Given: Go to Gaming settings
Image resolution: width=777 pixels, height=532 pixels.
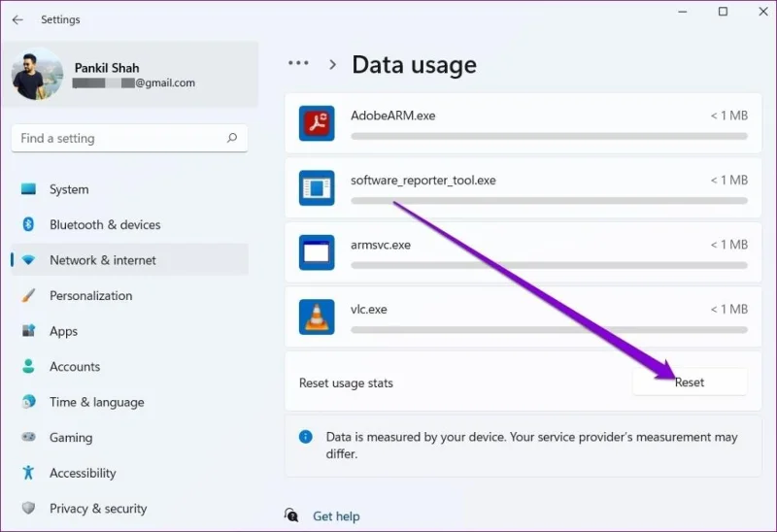Looking at the screenshot, I should tap(129, 438).
